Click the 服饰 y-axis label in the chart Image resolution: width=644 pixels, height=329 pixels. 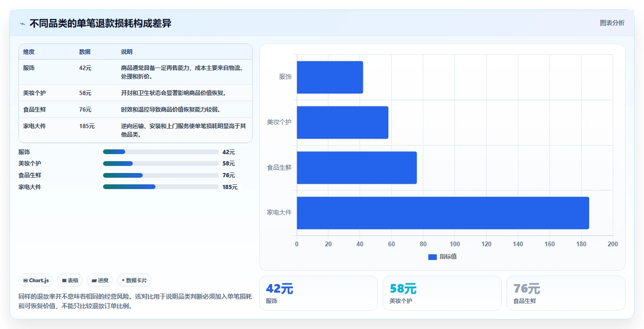285,77
